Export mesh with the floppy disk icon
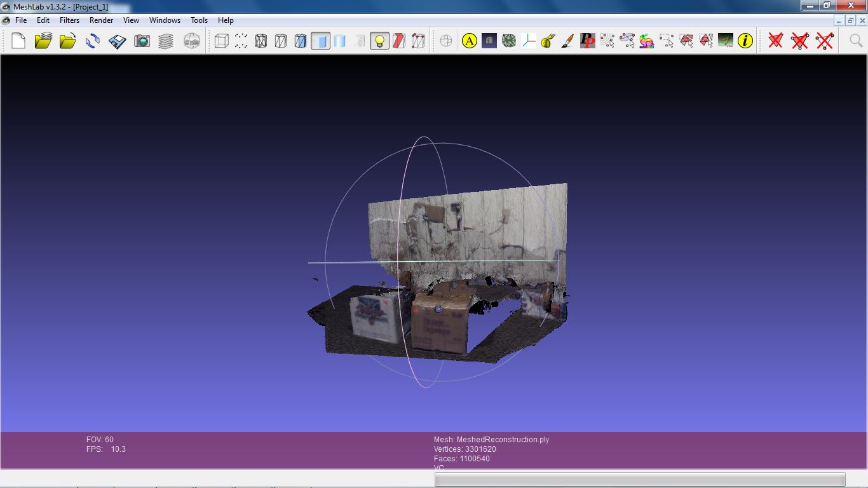Image resolution: width=868 pixels, height=488 pixels. 118,41
